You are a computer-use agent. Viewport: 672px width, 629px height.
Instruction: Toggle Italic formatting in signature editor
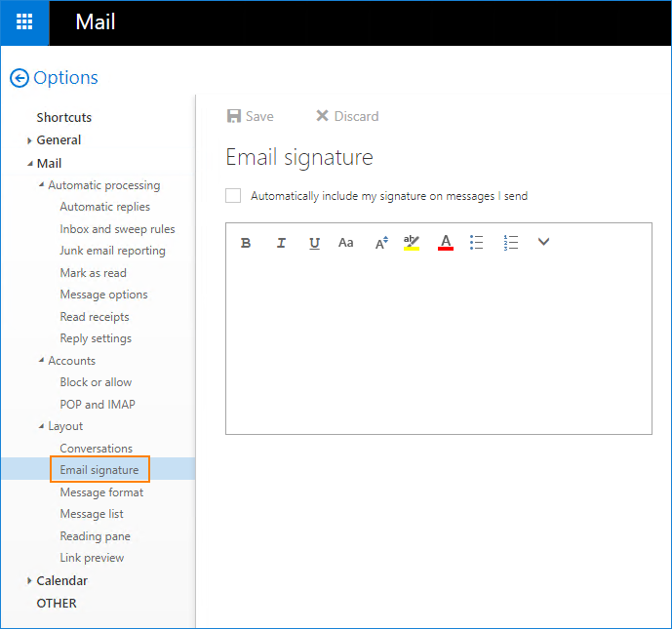coord(281,243)
